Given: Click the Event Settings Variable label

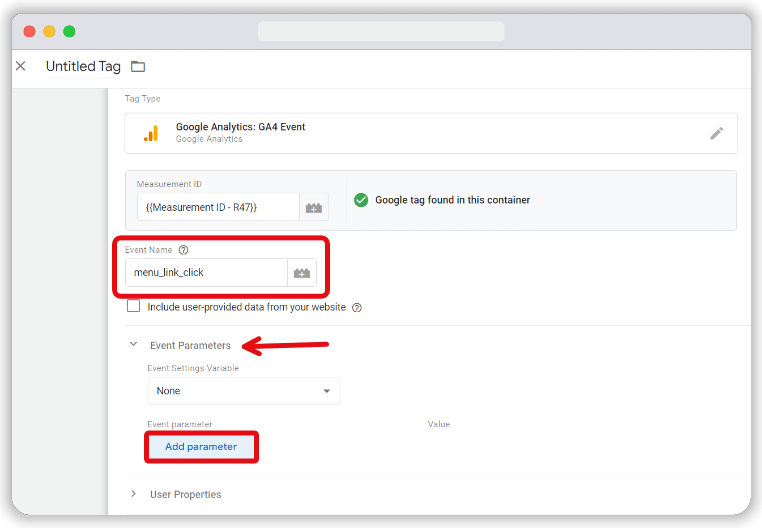Looking at the screenshot, I should click(193, 368).
